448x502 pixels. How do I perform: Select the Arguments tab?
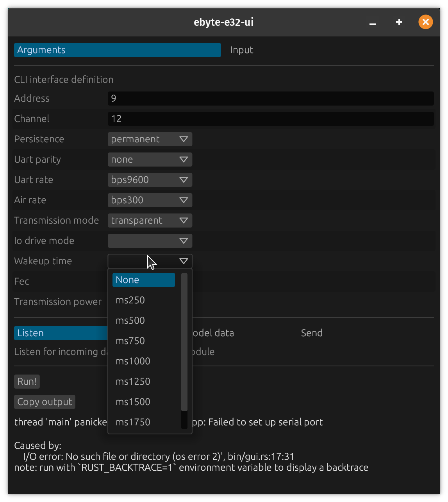point(117,50)
